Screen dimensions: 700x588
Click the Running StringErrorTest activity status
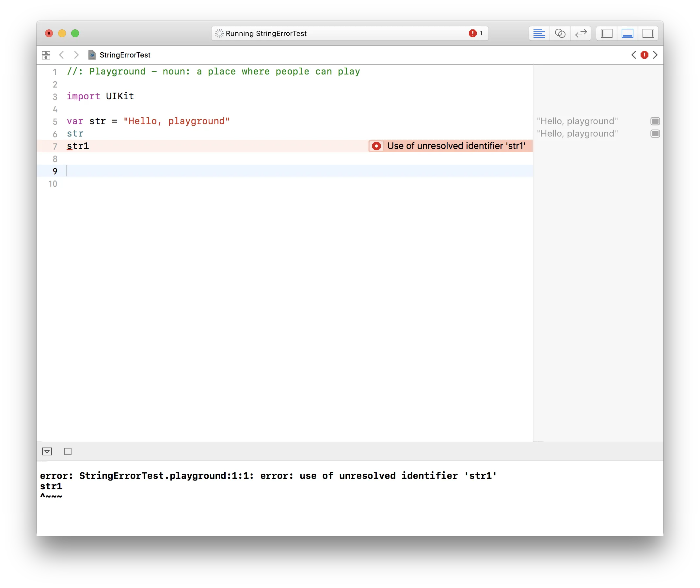pos(266,33)
